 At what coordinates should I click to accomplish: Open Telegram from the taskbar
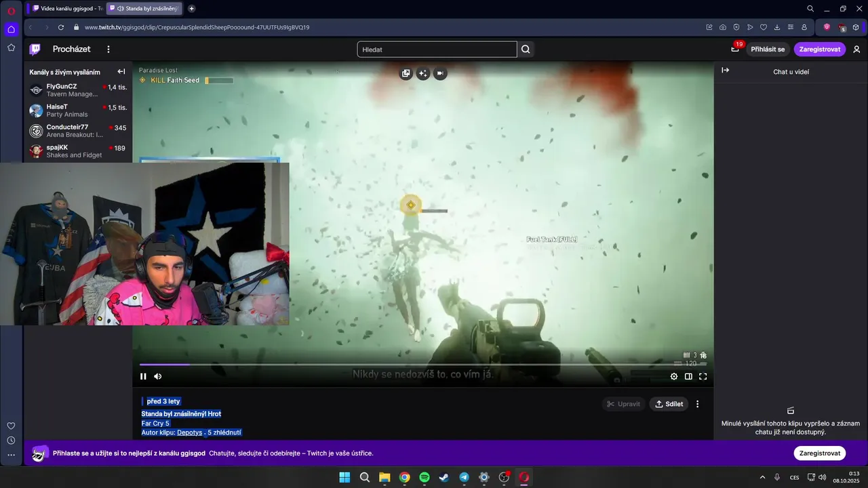(464, 477)
